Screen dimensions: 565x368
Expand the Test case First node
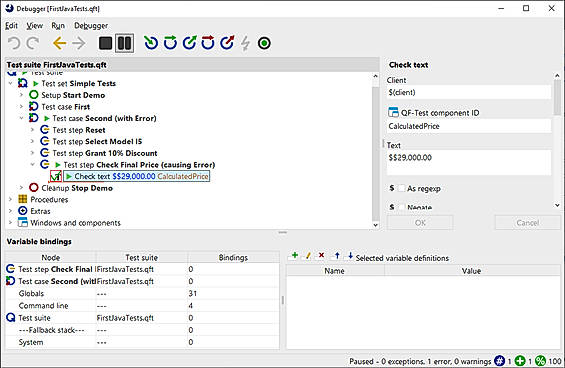click(21, 106)
